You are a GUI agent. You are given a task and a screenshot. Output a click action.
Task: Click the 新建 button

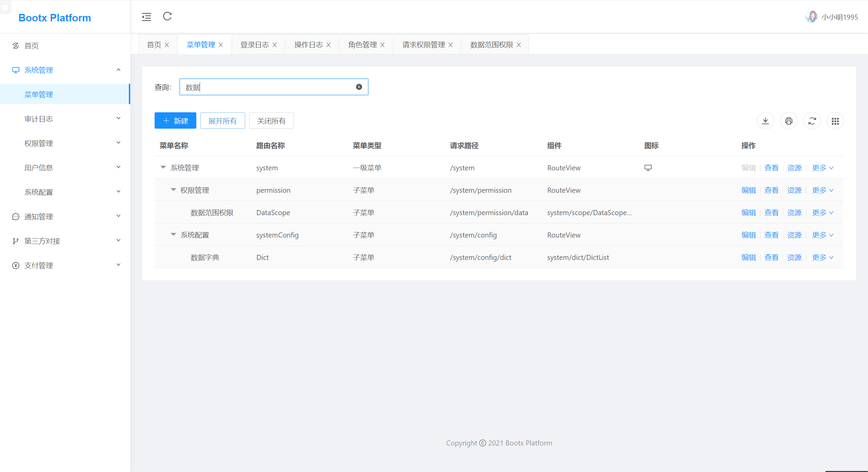coord(175,120)
